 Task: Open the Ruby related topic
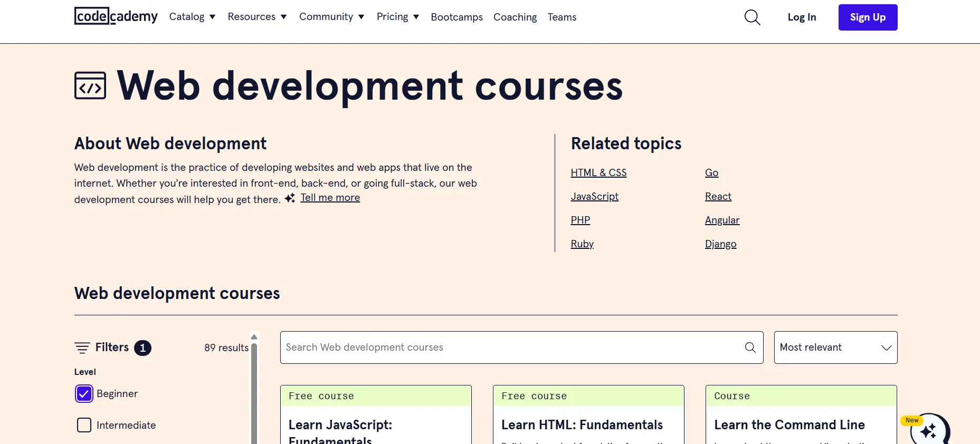[x=582, y=244]
